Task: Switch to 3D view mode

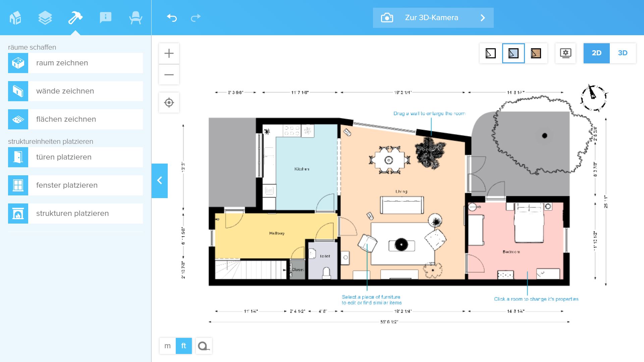Action: [x=623, y=53]
